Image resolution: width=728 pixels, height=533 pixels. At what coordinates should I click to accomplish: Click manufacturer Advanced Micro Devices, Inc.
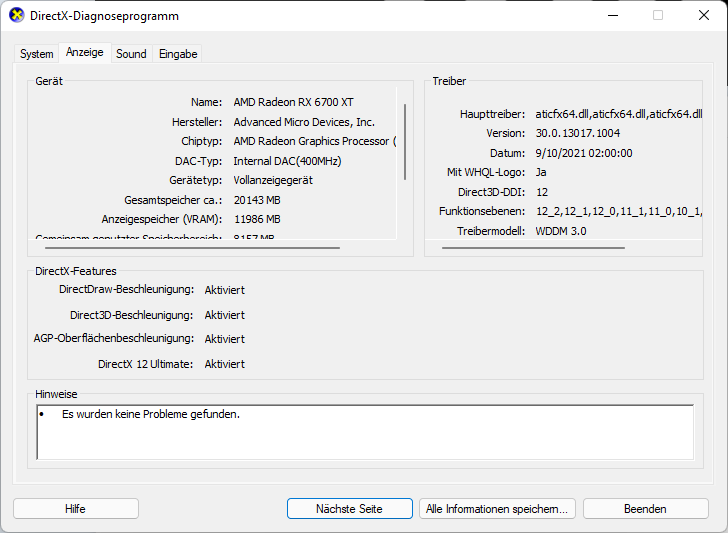click(304, 122)
